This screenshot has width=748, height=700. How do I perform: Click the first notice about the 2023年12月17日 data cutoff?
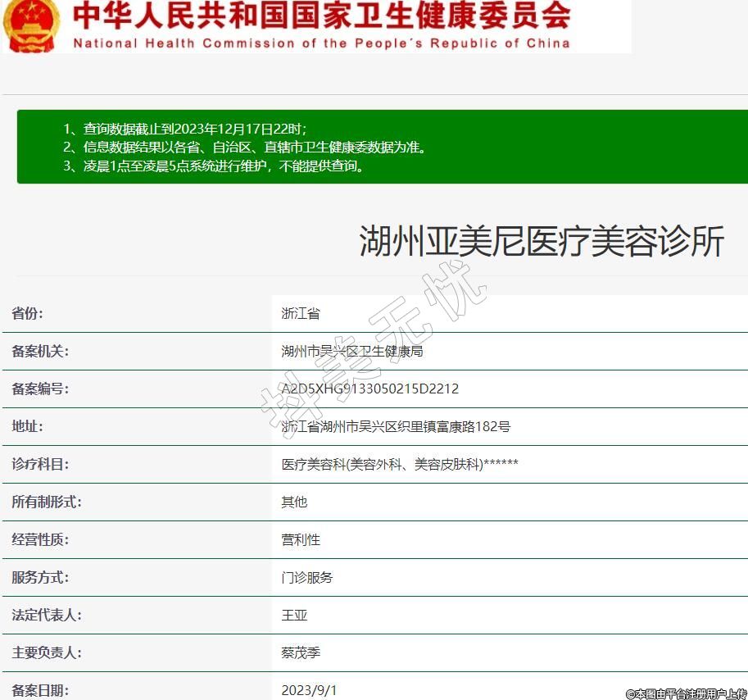(185, 130)
